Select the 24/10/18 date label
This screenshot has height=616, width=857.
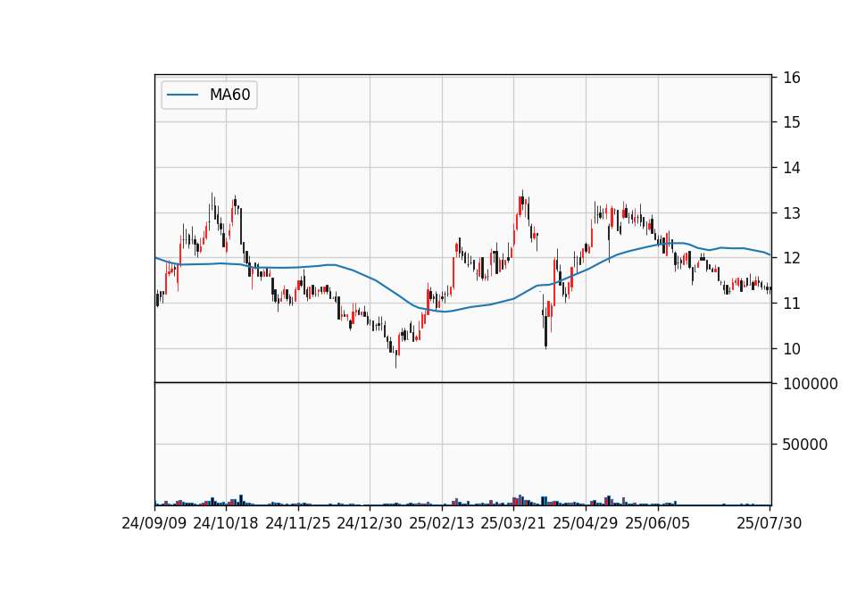[226, 523]
